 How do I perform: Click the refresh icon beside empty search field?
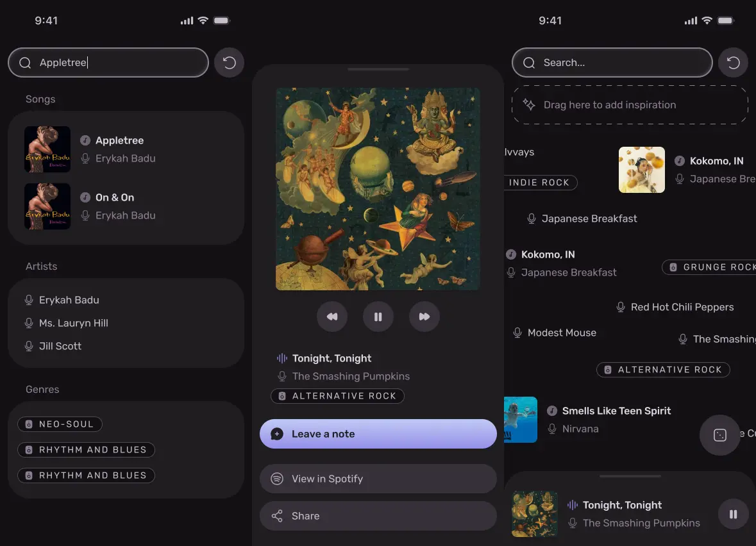(733, 63)
